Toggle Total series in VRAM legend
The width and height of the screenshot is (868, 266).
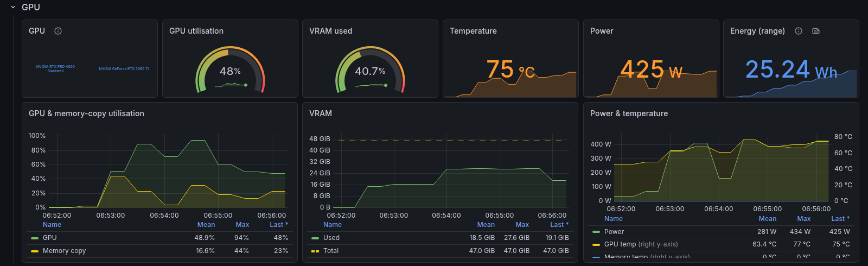click(331, 251)
